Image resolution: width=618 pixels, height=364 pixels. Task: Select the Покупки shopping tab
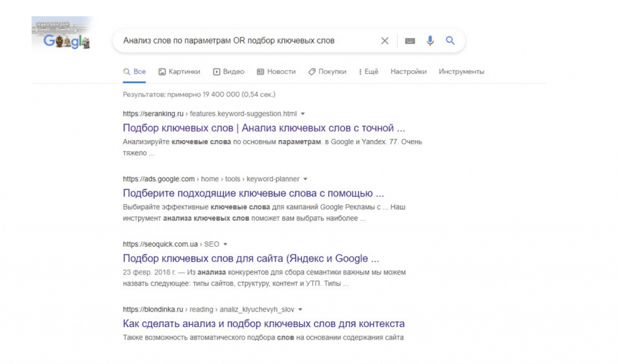[327, 71]
